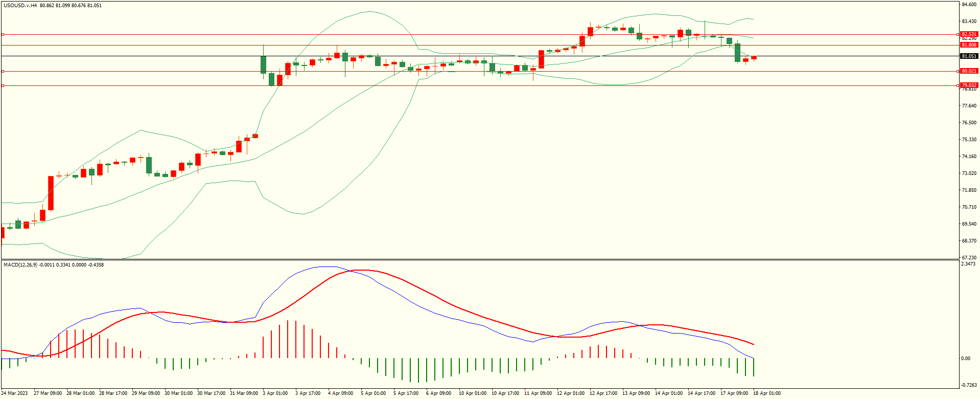980x399 pixels.
Task: Click the 3 Apr 17:00 time label
Action: pos(308,393)
